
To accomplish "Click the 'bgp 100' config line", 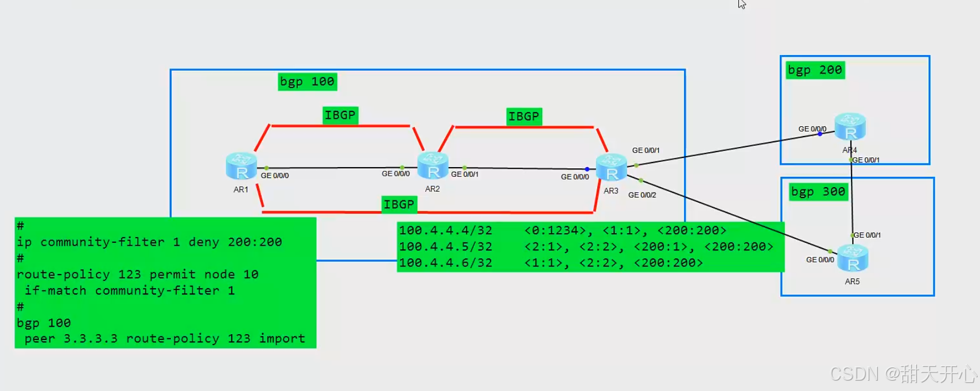I will pyautogui.click(x=44, y=323).
